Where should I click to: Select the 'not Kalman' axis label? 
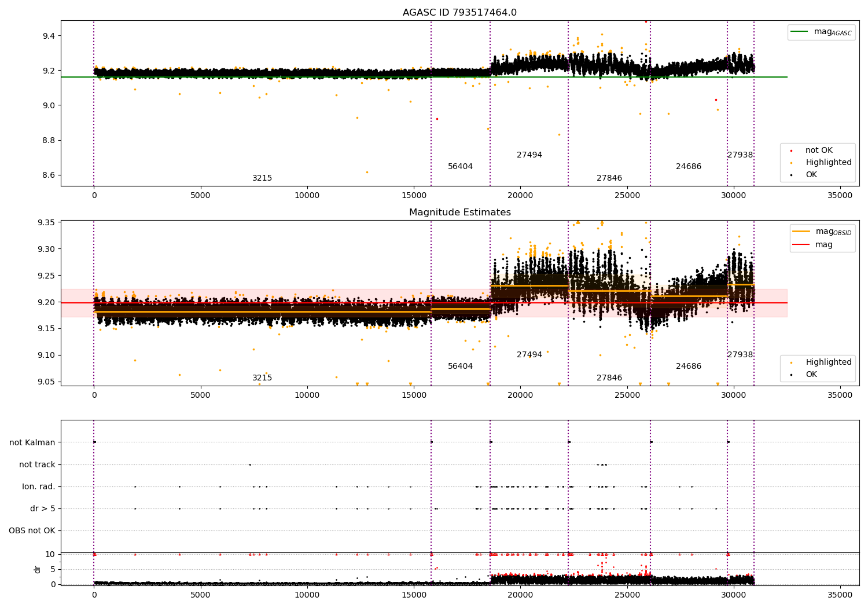click(32, 443)
